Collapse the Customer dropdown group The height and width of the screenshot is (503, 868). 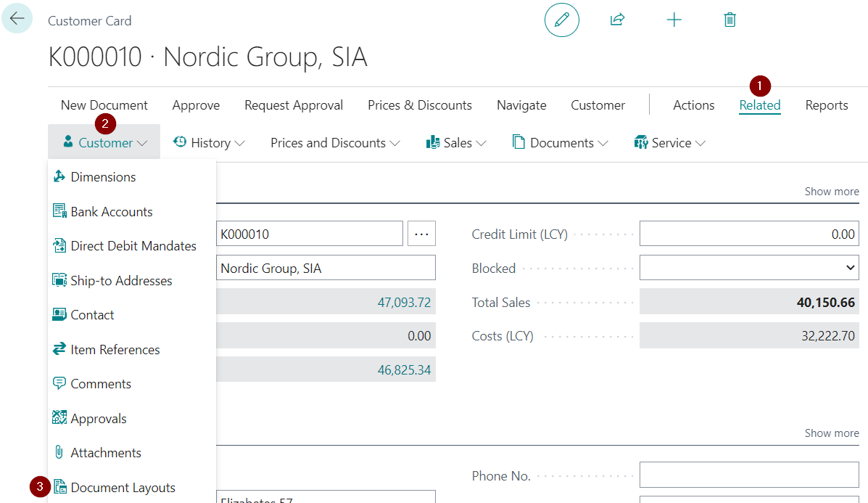[x=104, y=142]
